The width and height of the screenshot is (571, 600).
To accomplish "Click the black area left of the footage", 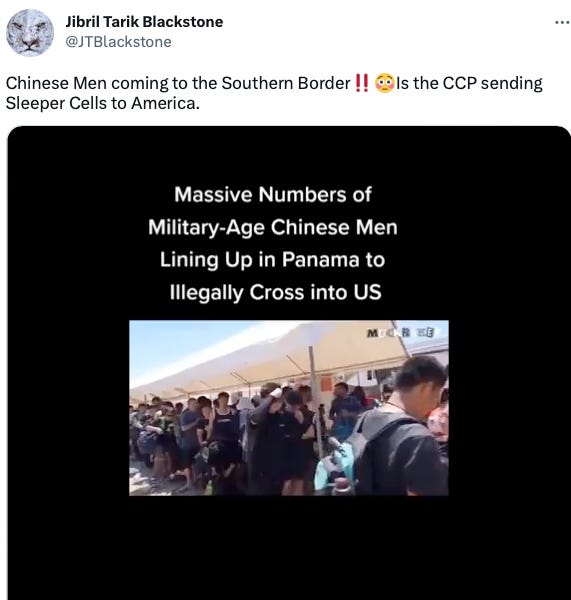I will tap(68, 408).
